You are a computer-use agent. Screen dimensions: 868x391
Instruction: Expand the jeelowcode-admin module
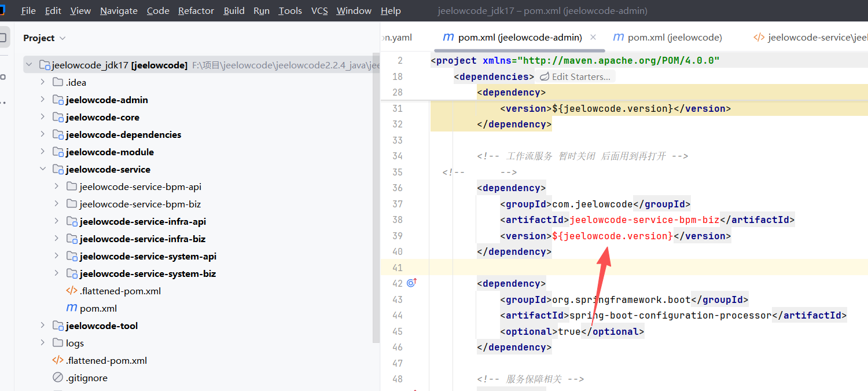click(x=43, y=100)
